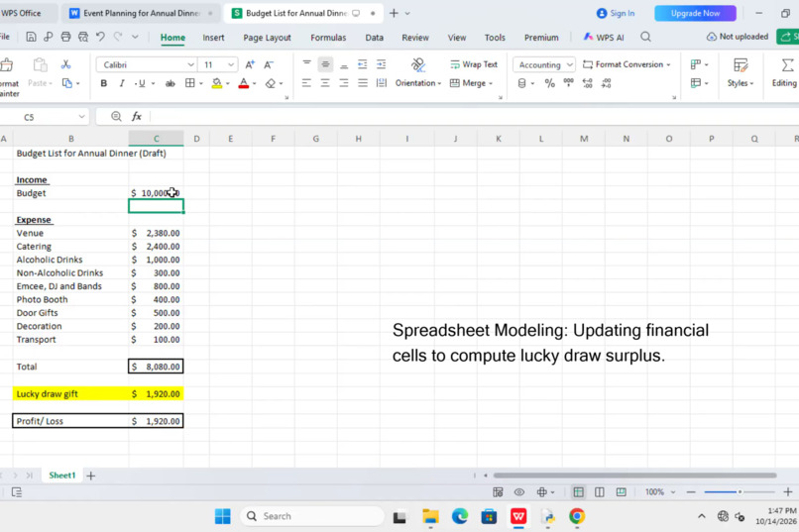Image resolution: width=799 pixels, height=532 pixels.
Task: Switch to Formulas tab
Action: [x=328, y=38]
